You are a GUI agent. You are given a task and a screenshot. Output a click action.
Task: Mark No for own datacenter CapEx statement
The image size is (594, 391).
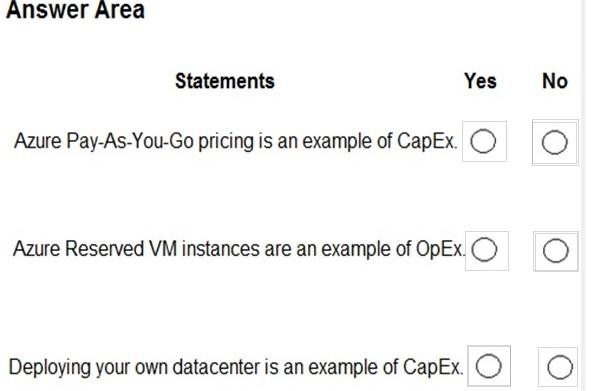coord(560,367)
